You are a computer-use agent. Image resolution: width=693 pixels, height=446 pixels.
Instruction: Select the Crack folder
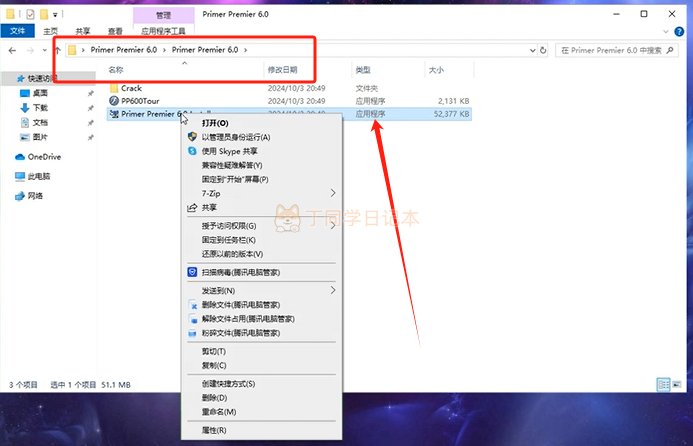point(131,88)
